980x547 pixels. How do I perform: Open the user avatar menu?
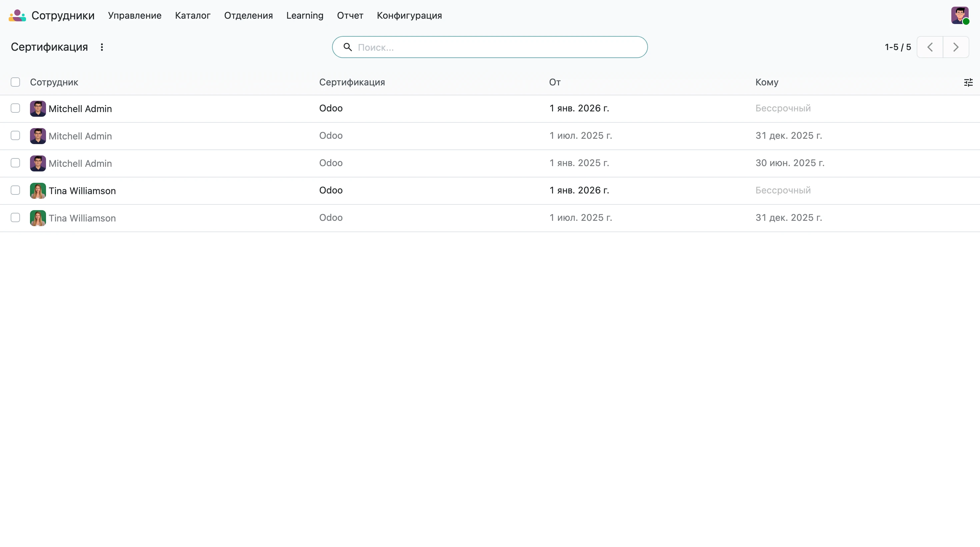(x=960, y=16)
